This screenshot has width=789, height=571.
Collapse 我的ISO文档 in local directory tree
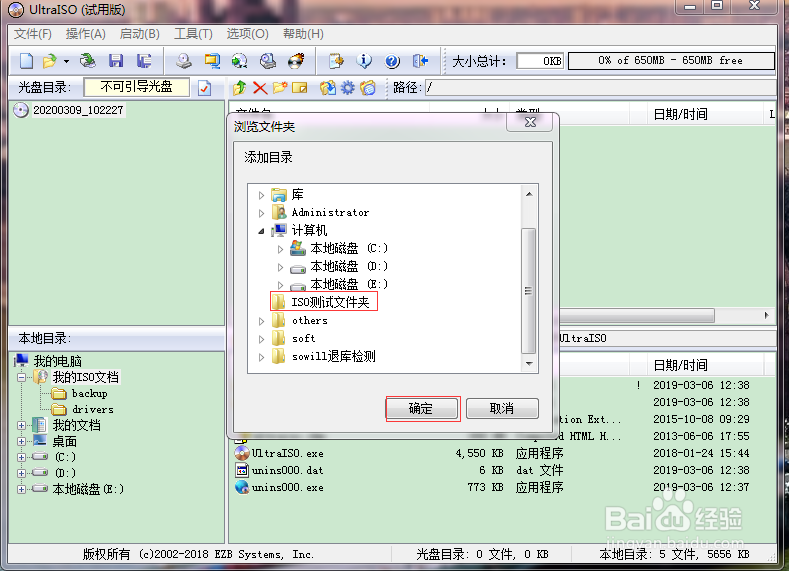(21, 377)
